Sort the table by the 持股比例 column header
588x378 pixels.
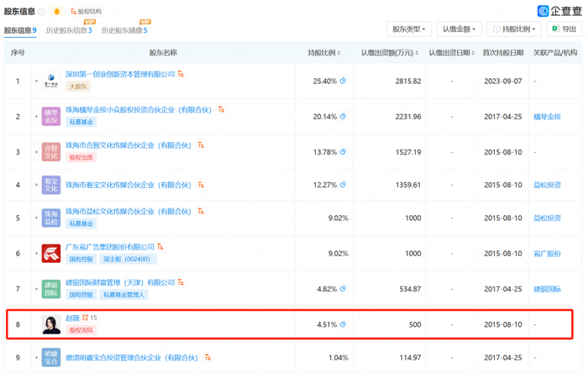[x=323, y=53]
